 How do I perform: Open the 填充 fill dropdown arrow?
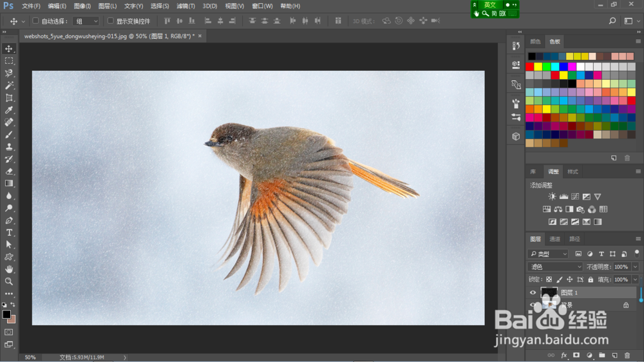point(636,280)
